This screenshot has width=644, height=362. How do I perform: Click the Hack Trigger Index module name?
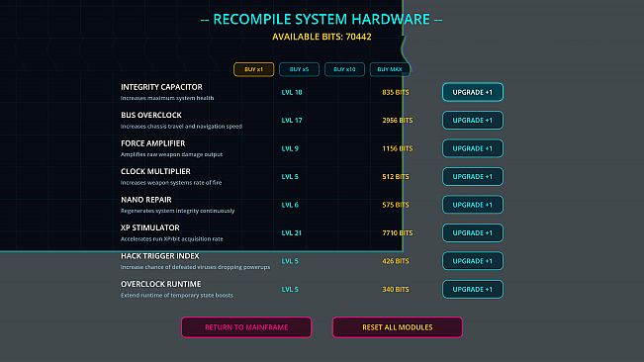[160, 256]
